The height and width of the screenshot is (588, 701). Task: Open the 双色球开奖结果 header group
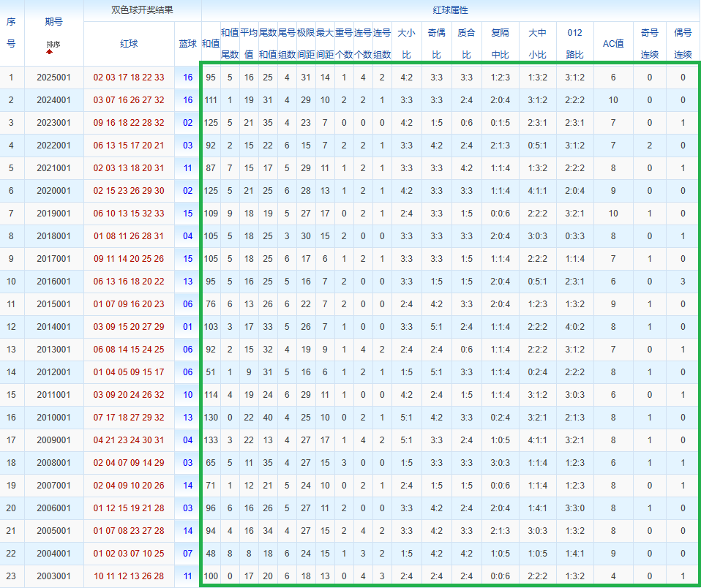[x=142, y=10]
